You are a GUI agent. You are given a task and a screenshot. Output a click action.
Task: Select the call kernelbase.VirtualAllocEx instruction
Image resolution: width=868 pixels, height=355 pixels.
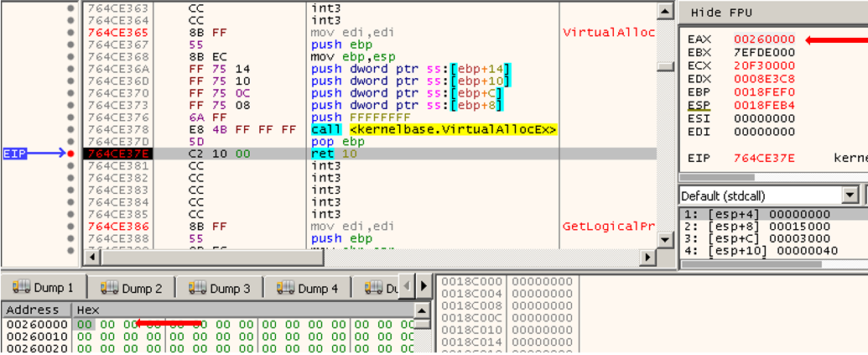(434, 129)
